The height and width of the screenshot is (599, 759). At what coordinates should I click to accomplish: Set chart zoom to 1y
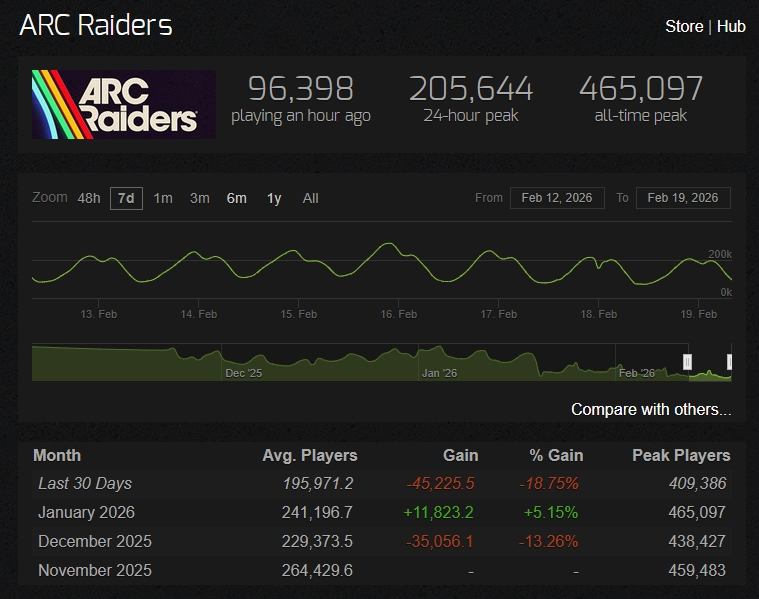point(274,198)
